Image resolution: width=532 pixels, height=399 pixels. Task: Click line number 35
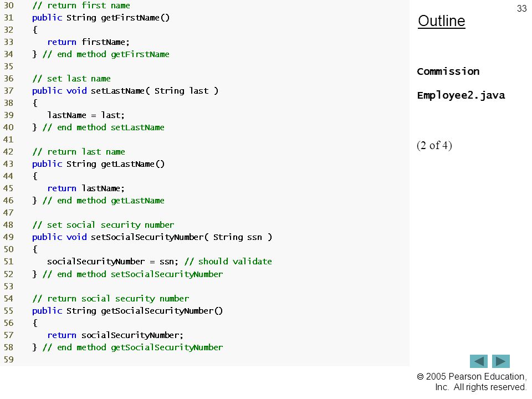(8, 66)
